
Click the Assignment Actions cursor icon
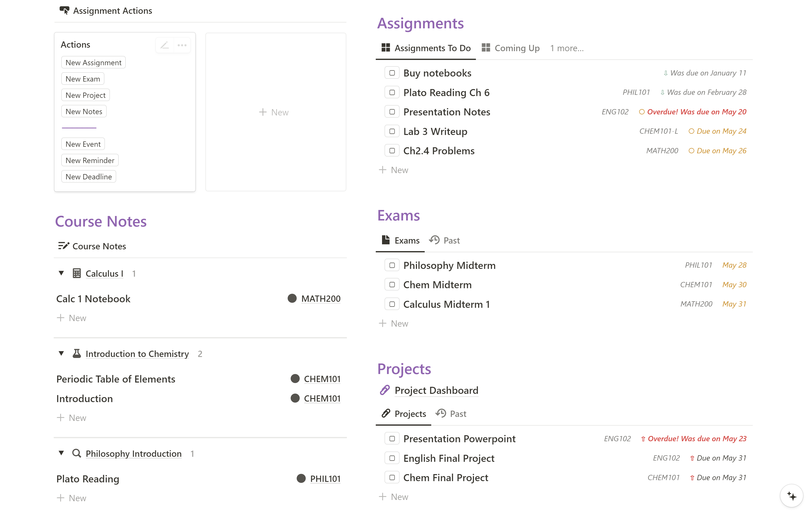click(64, 11)
